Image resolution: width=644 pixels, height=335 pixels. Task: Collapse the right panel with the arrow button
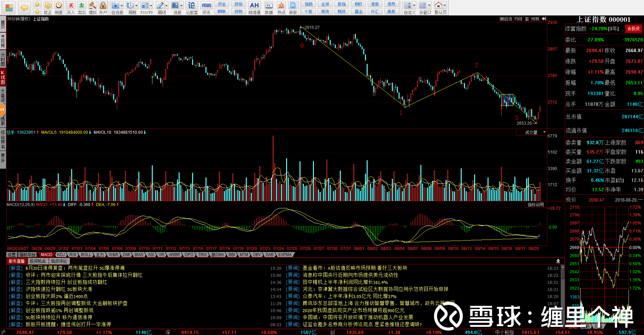[x=544, y=19]
